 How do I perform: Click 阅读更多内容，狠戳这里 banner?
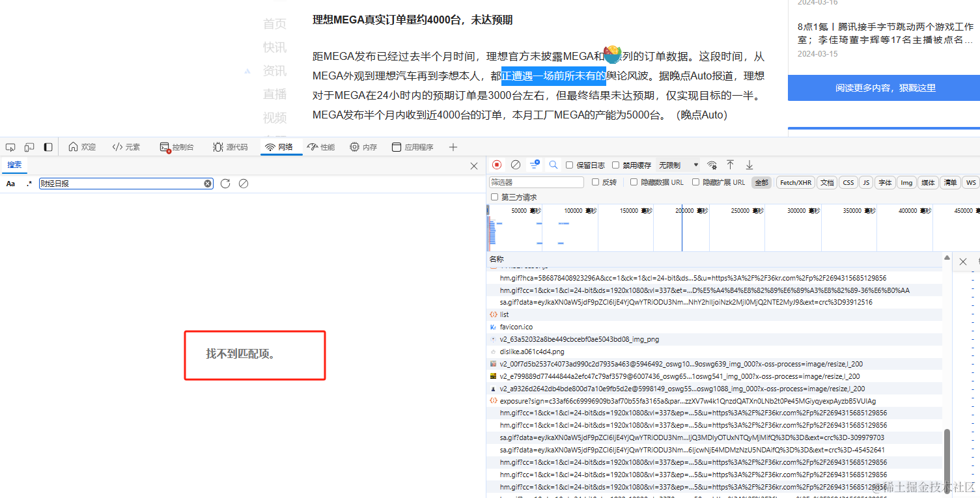(884, 88)
